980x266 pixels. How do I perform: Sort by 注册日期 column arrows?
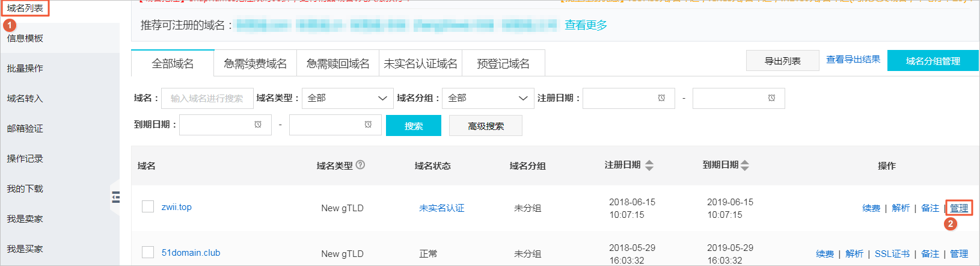[649, 165]
